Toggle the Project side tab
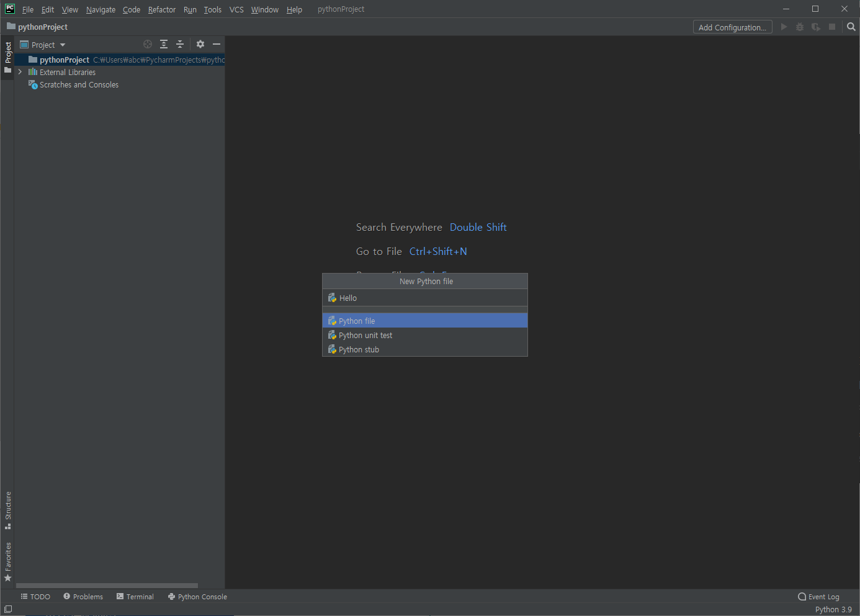The height and width of the screenshot is (616, 860). click(7, 58)
